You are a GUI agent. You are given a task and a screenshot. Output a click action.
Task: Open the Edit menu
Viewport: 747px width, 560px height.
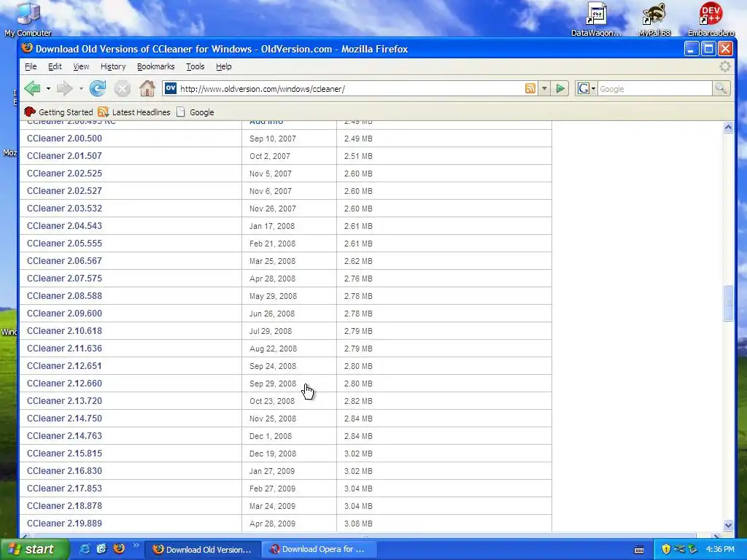55,66
